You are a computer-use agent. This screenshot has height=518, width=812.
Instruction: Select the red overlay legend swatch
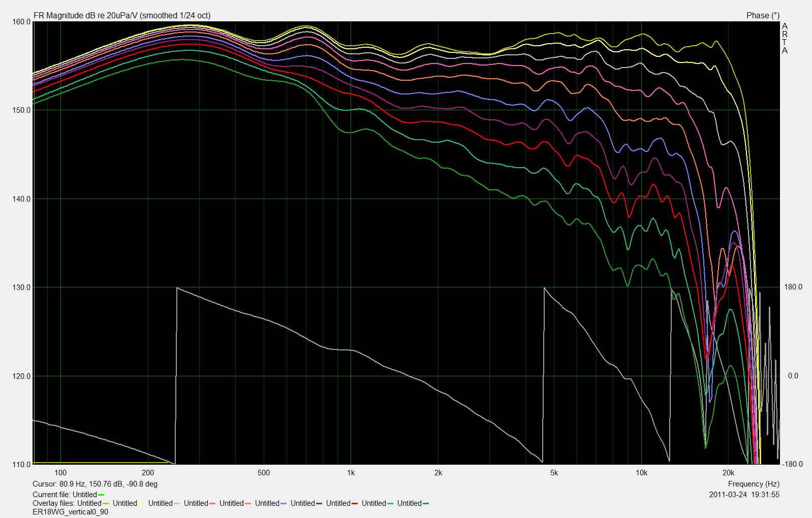(355, 504)
